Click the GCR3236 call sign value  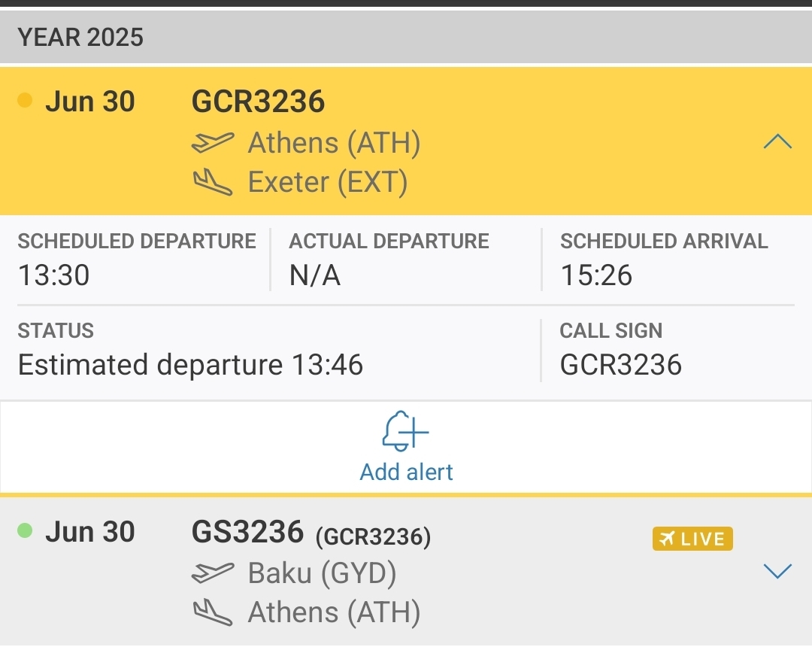point(620,364)
